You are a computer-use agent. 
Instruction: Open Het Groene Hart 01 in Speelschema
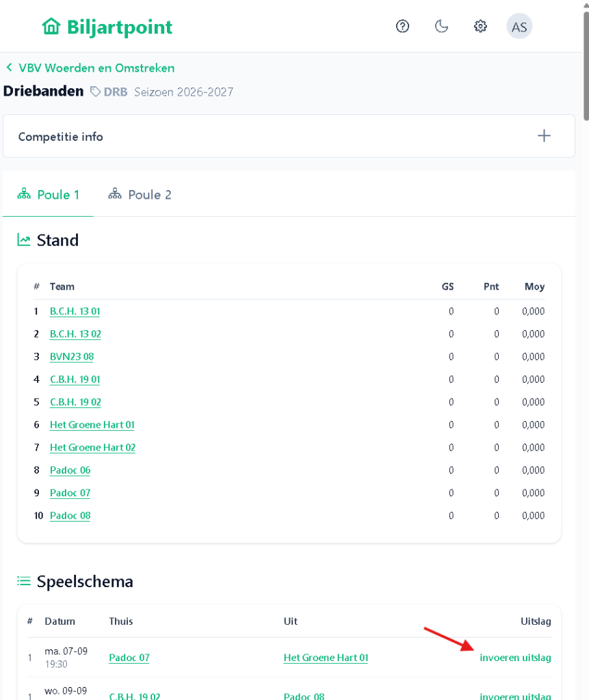point(326,658)
